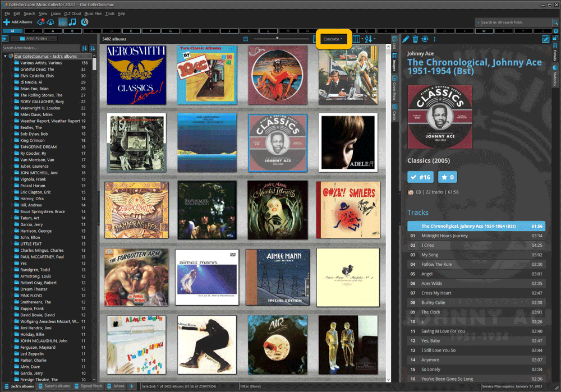Update album from online refresh icon

coord(425,39)
